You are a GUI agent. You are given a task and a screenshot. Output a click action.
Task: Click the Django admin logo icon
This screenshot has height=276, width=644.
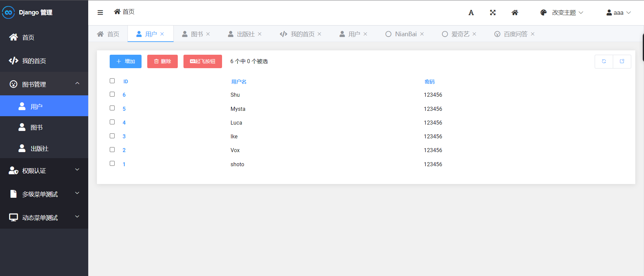(x=8, y=12)
